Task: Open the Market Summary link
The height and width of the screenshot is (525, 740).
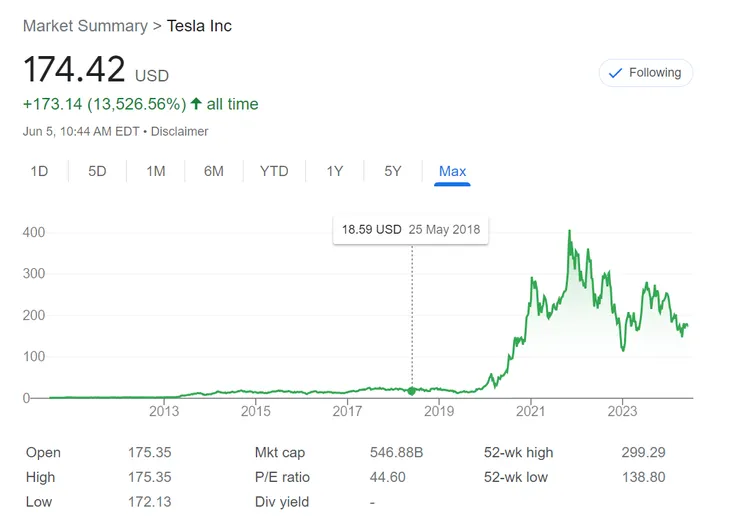Action: pos(85,25)
